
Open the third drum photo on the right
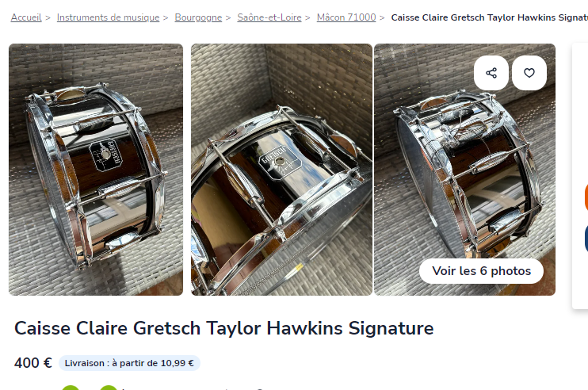(464, 170)
